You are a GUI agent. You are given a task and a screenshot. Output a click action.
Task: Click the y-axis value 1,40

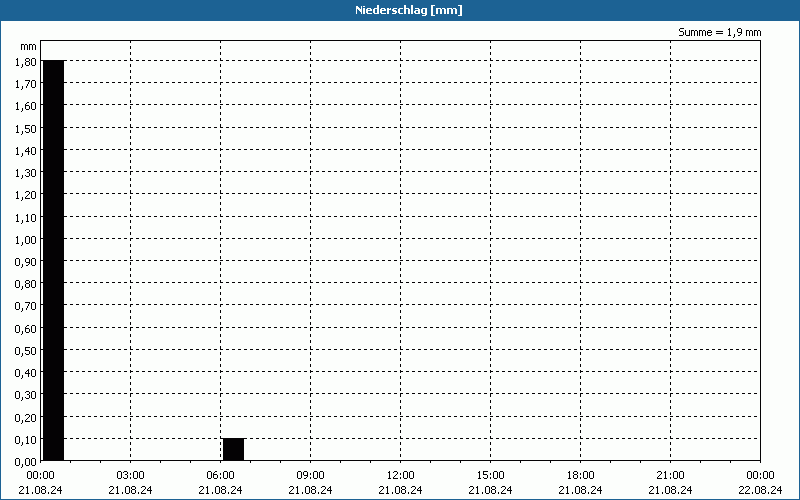pyautogui.click(x=26, y=151)
